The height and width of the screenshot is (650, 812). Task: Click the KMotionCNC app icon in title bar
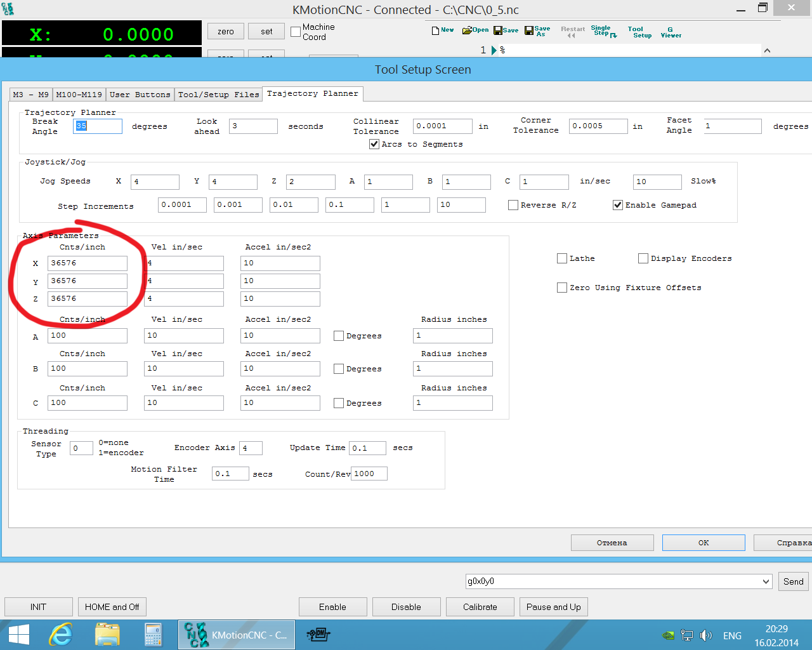click(8, 9)
